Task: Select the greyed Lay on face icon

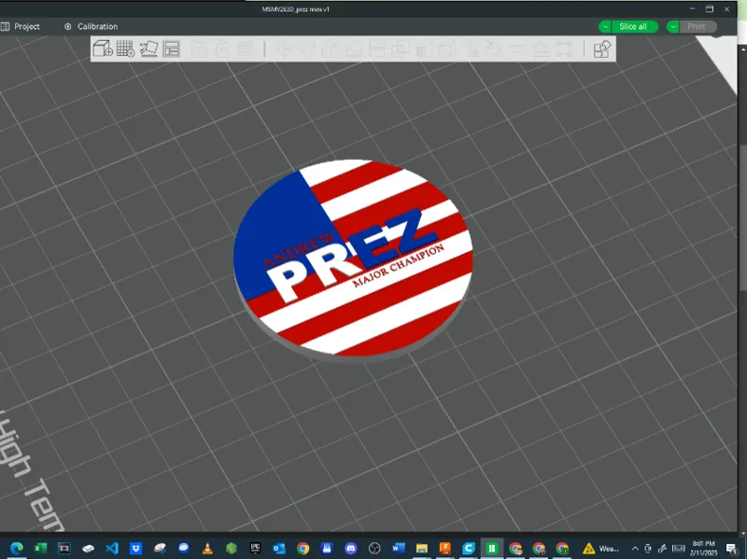Action: coord(354,49)
